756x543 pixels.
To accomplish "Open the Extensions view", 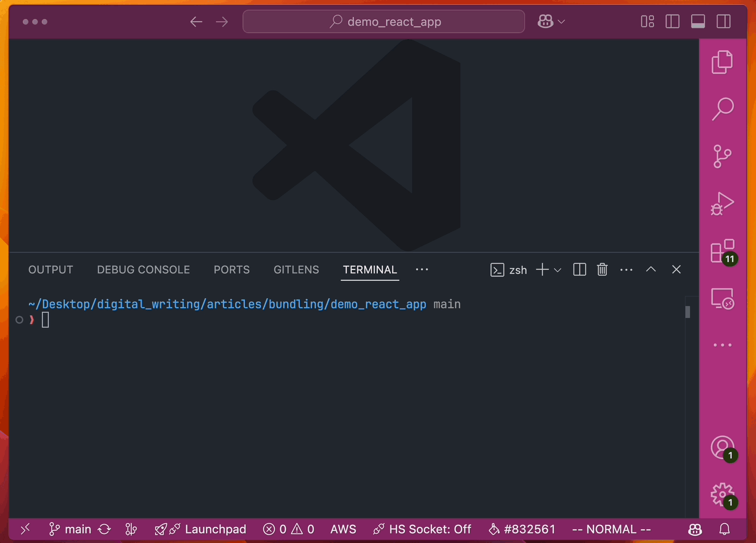I will coord(722,251).
